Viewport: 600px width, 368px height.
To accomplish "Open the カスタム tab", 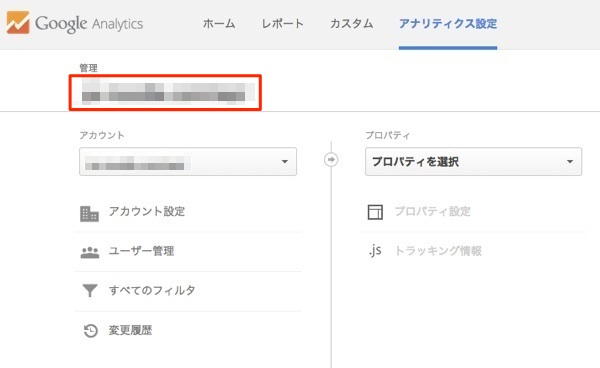I will coord(351,24).
